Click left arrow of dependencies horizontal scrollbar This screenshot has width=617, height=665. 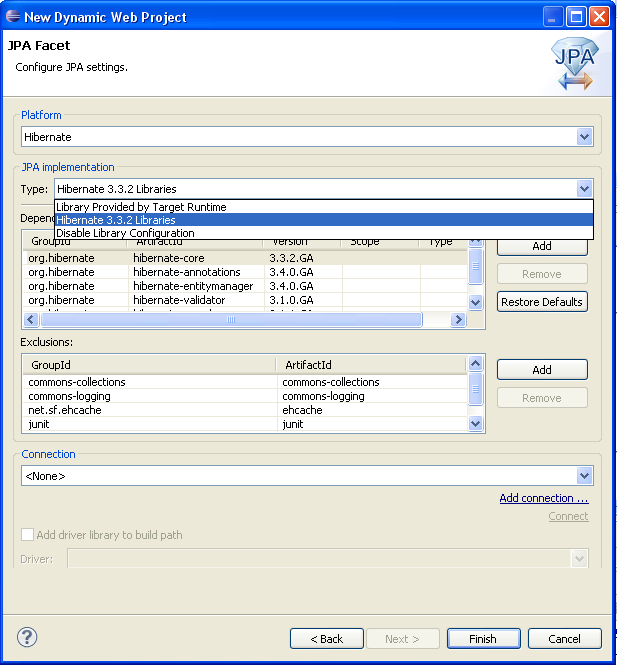click(x=31, y=319)
